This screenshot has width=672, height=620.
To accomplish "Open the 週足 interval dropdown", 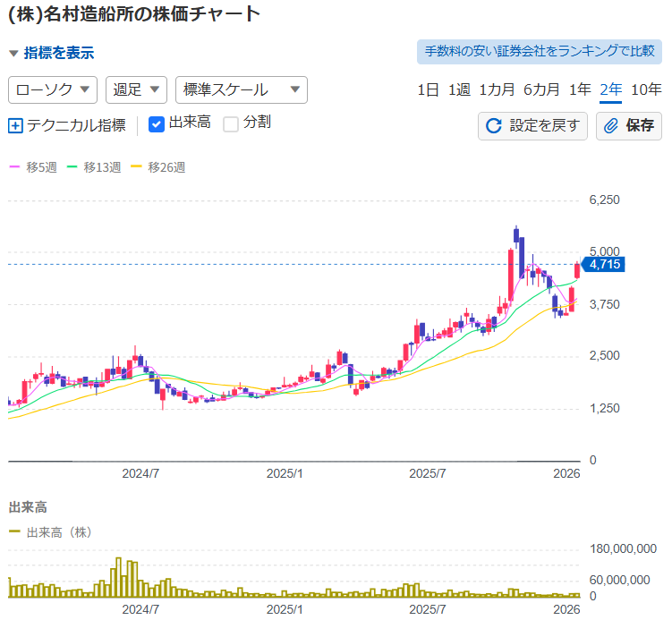I will tap(136, 89).
